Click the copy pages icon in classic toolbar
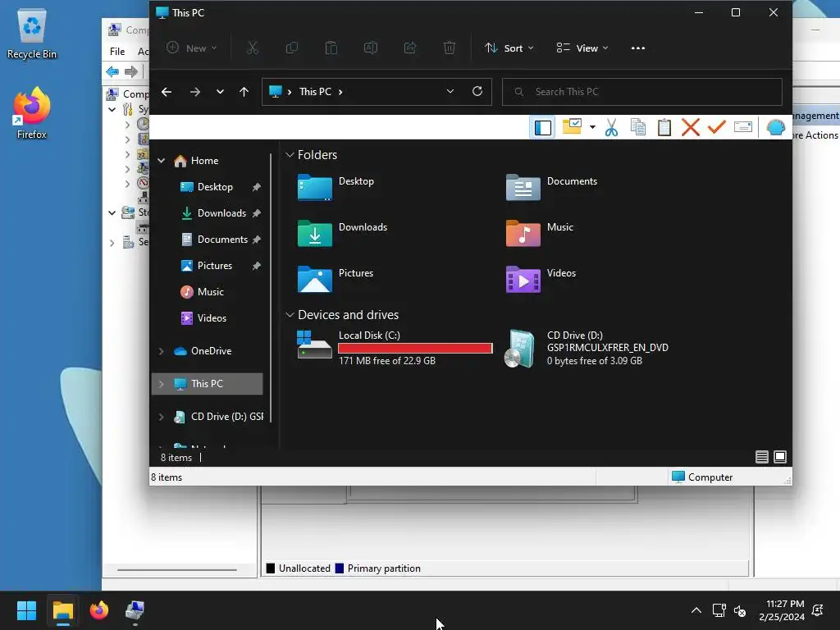This screenshot has height=630, width=840. (x=638, y=127)
